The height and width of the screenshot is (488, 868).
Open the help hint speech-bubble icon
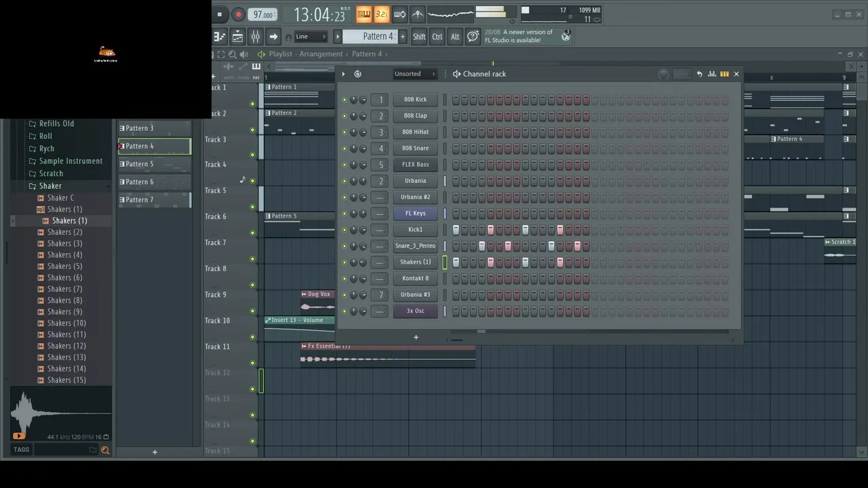click(473, 37)
